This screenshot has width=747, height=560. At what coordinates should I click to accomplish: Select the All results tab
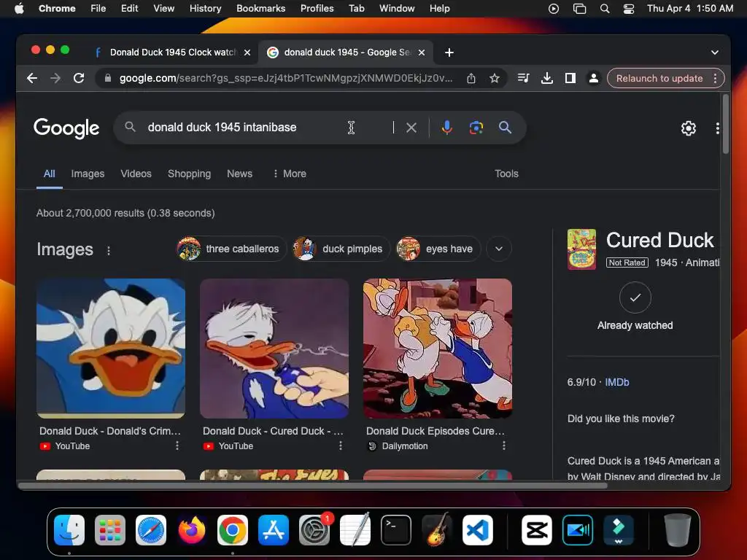click(x=49, y=174)
